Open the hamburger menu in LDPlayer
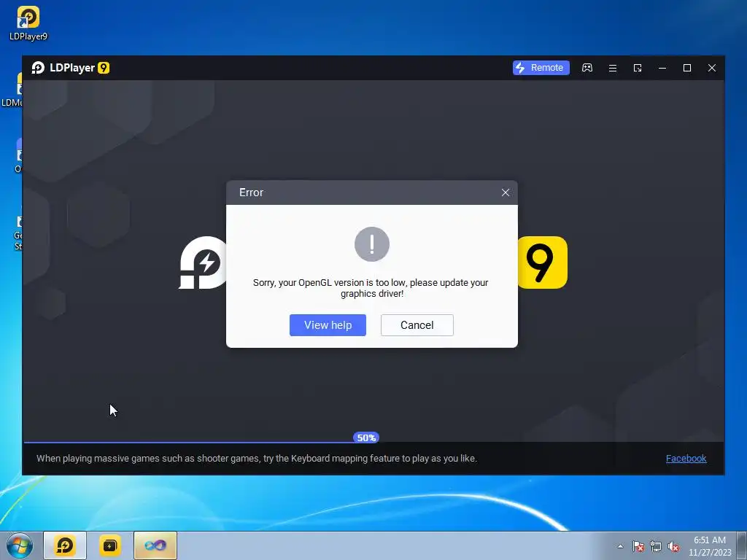The height and width of the screenshot is (560, 747). (613, 68)
